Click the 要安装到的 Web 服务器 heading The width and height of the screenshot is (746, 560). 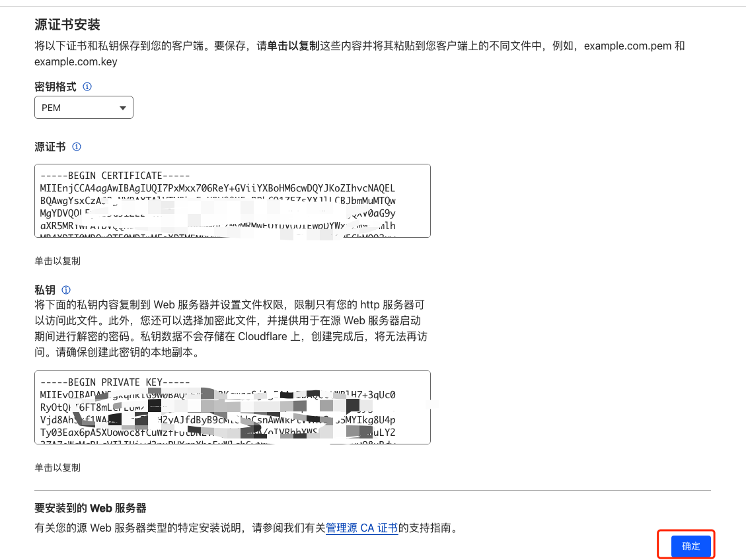coord(91,508)
